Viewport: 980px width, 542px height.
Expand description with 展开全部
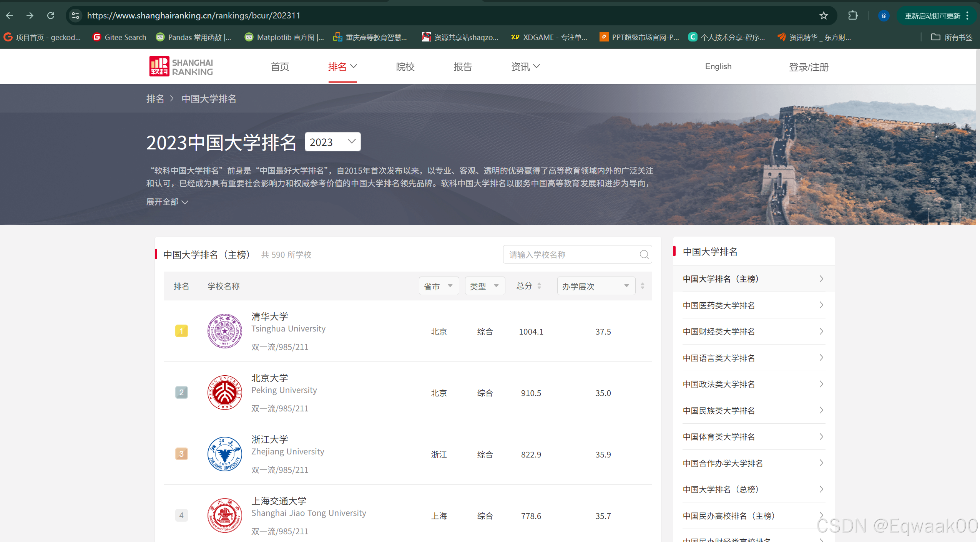(167, 202)
